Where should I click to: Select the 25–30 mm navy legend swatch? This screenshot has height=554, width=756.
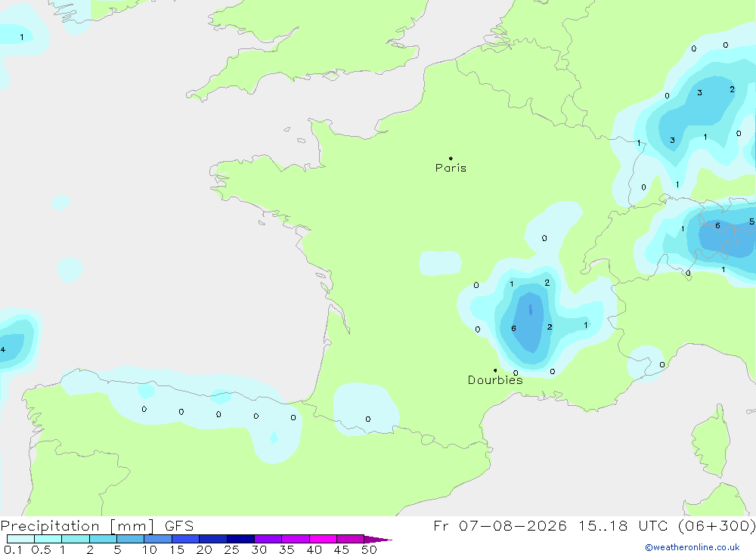240,539
